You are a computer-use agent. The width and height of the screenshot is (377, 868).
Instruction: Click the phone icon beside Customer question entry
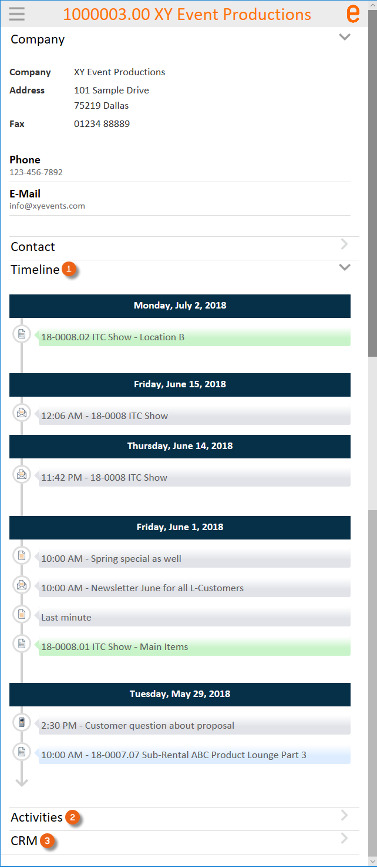coord(22,722)
